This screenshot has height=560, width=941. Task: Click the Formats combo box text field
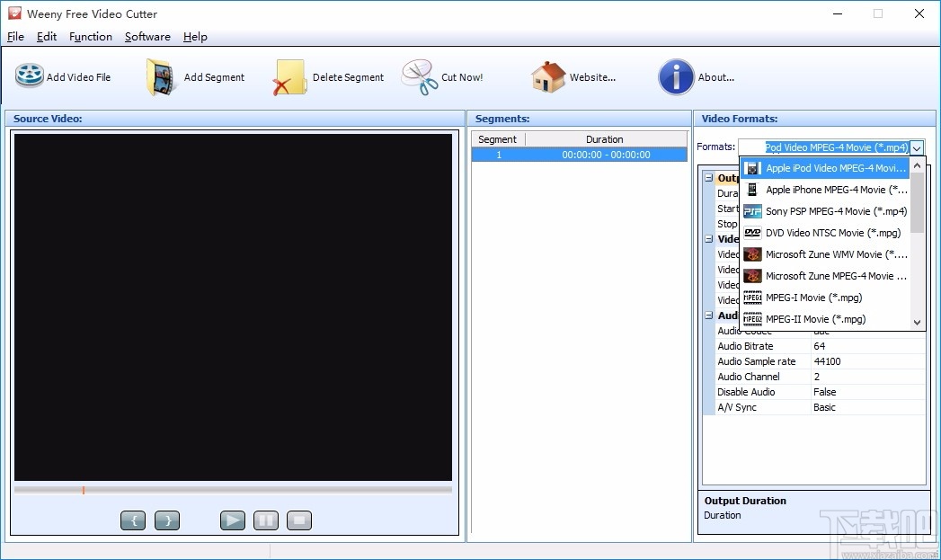(824, 147)
